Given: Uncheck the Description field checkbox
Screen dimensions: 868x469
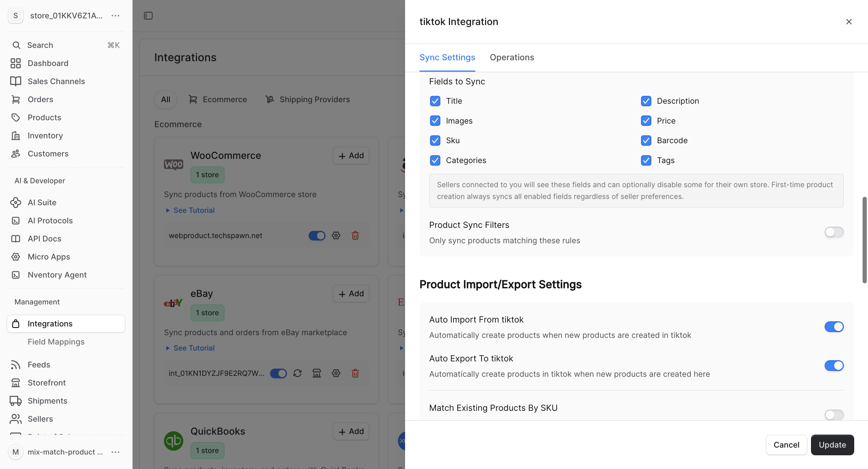Looking at the screenshot, I should point(646,101).
